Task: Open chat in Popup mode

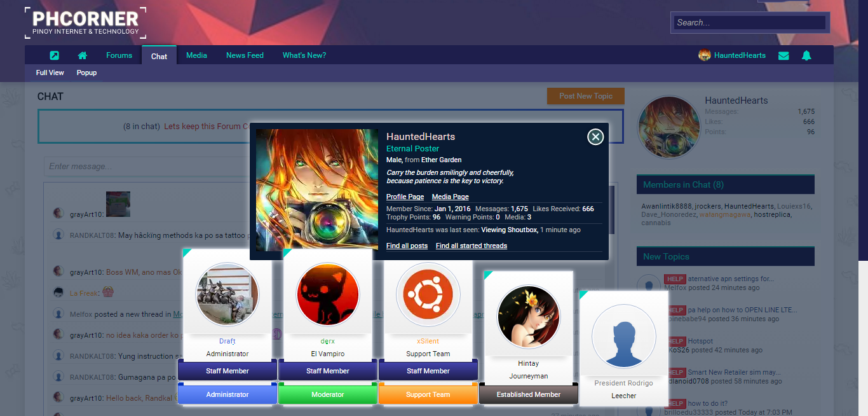Action: pyautogui.click(x=87, y=73)
